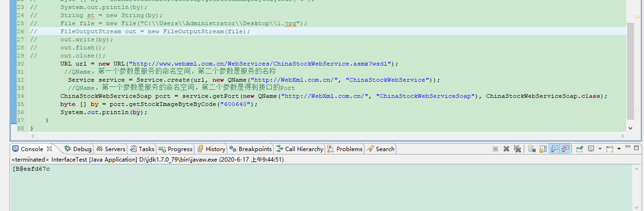
Task: Select the Console tab
Action: click(x=32, y=149)
